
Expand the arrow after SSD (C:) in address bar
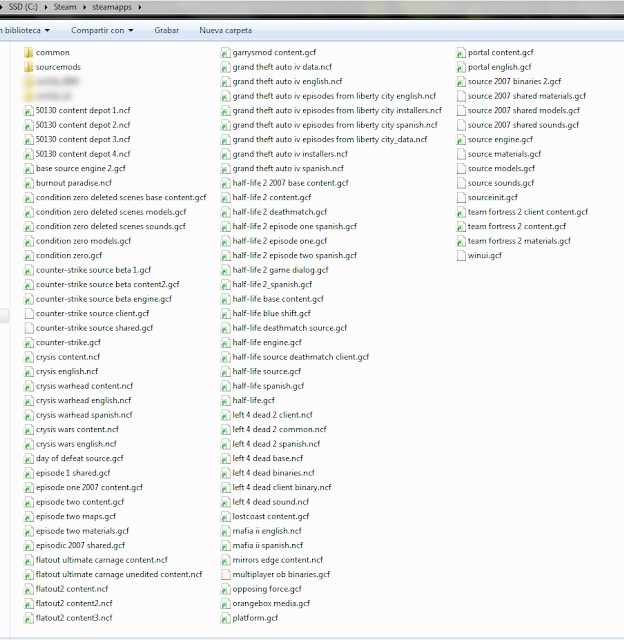coord(45,7)
